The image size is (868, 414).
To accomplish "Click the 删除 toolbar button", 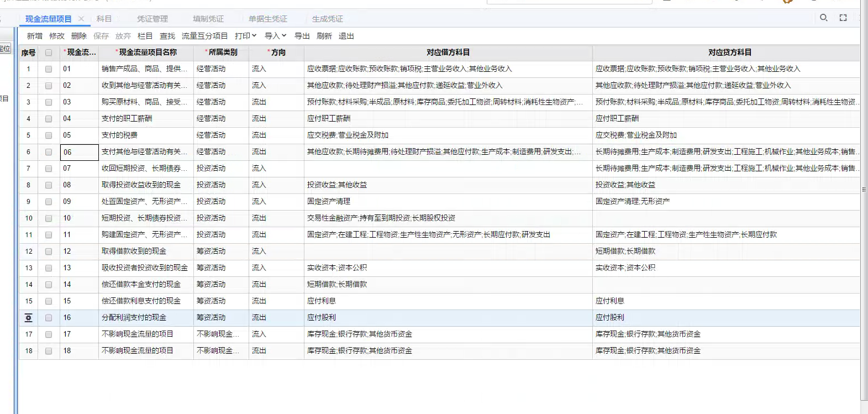I will (x=79, y=36).
